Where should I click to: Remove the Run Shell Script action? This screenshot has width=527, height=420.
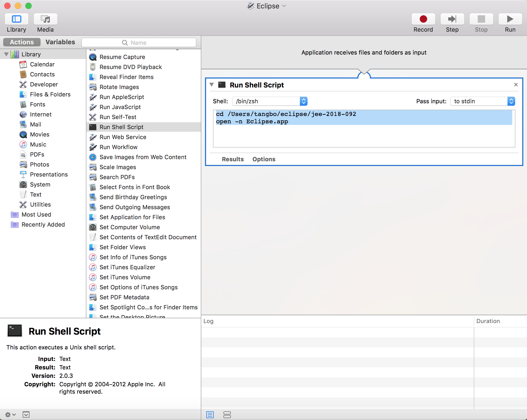coord(516,85)
